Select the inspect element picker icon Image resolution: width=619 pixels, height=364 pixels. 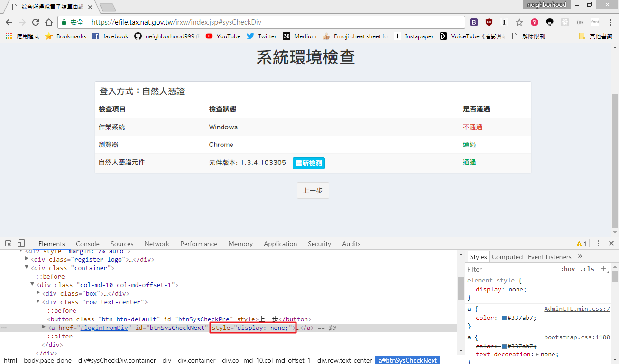pos(9,244)
